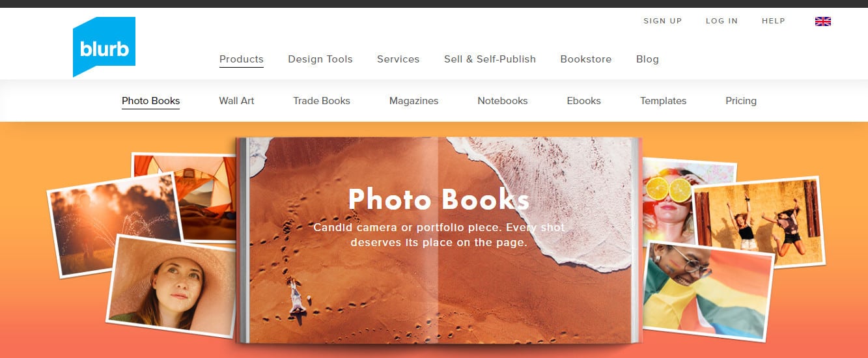This screenshot has width=868, height=358.
Task: Open the Sell & Self-Publish menu
Action: tap(490, 59)
